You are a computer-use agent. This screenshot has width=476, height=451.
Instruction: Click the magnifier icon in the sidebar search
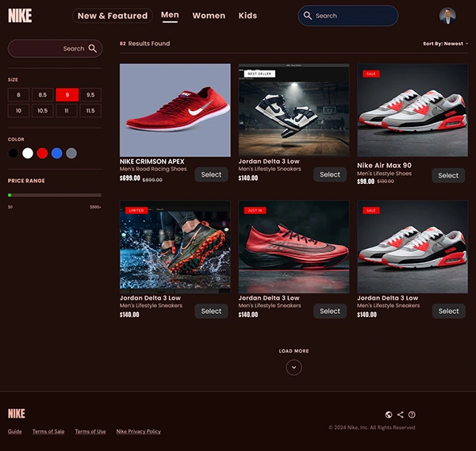point(93,48)
